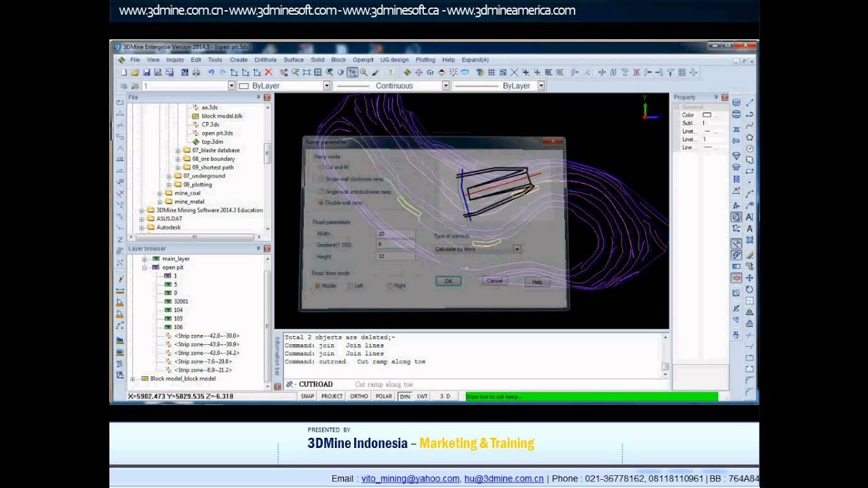Expand the 07_blaste database folder
This screenshot has width=868, height=488.
[178, 150]
